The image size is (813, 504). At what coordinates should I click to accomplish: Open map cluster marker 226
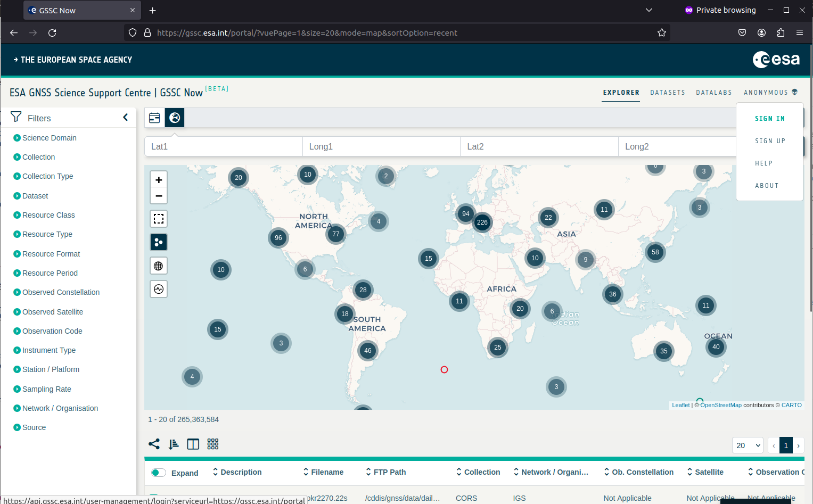tap(482, 222)
